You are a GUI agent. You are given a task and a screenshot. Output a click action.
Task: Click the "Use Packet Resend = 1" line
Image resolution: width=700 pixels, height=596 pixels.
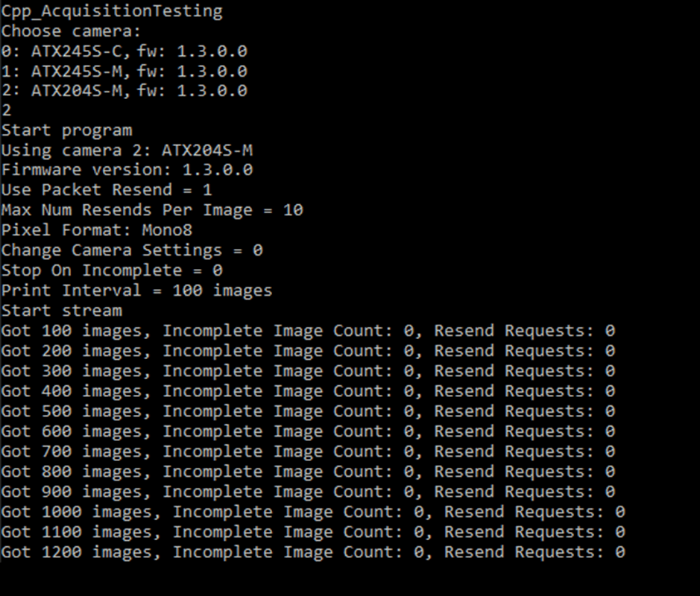(107, 190)
